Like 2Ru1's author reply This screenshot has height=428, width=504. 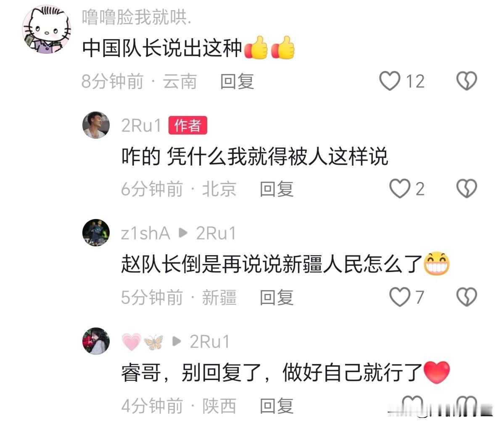click(399, 188)
